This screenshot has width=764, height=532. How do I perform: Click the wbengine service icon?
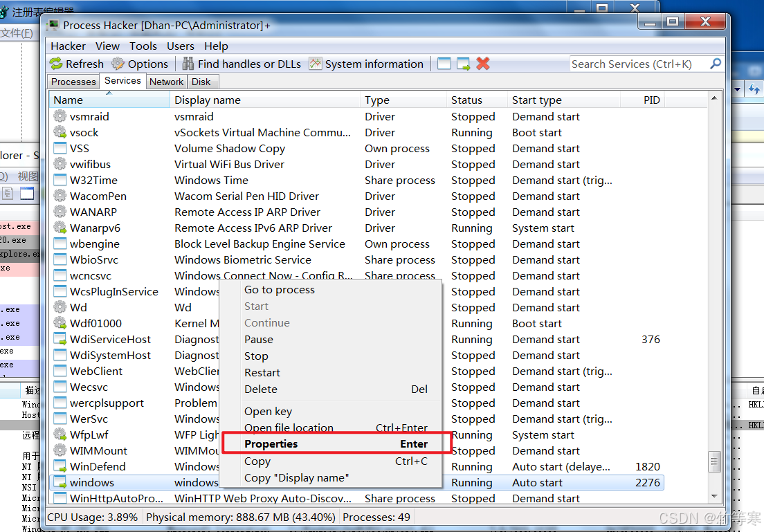60,244
